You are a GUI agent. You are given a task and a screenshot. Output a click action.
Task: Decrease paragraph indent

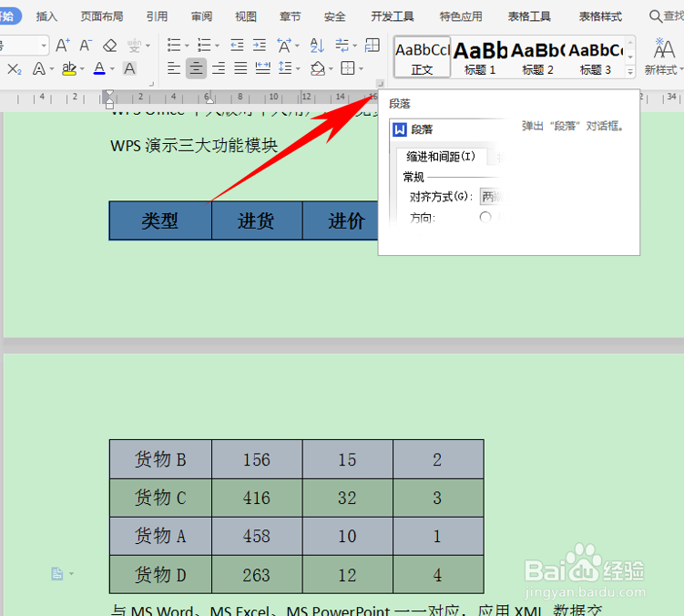tap(237, 45)
